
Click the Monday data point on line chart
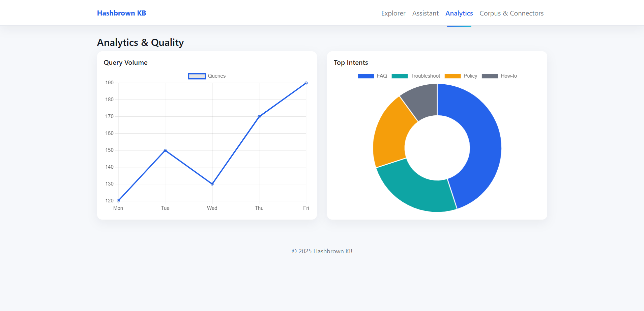tap(118, 201)
